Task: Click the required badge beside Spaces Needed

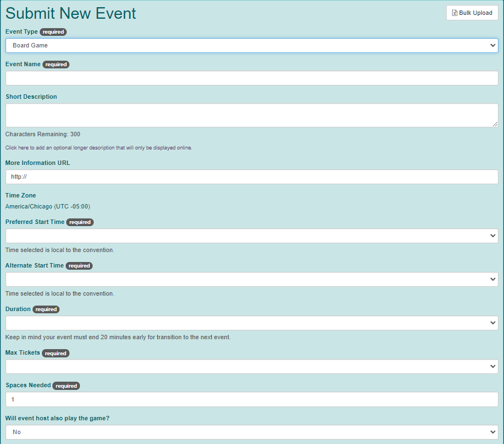Action: (66, 386)
